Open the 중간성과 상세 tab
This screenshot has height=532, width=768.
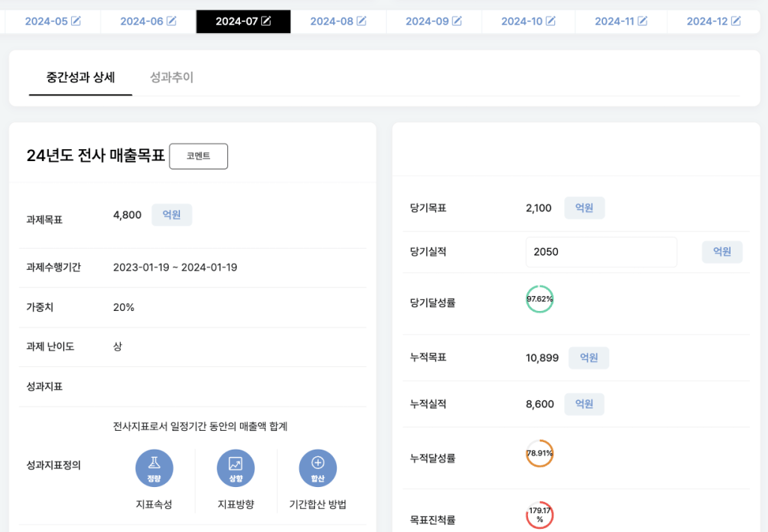pyautogui.click(x=80, y=77)
